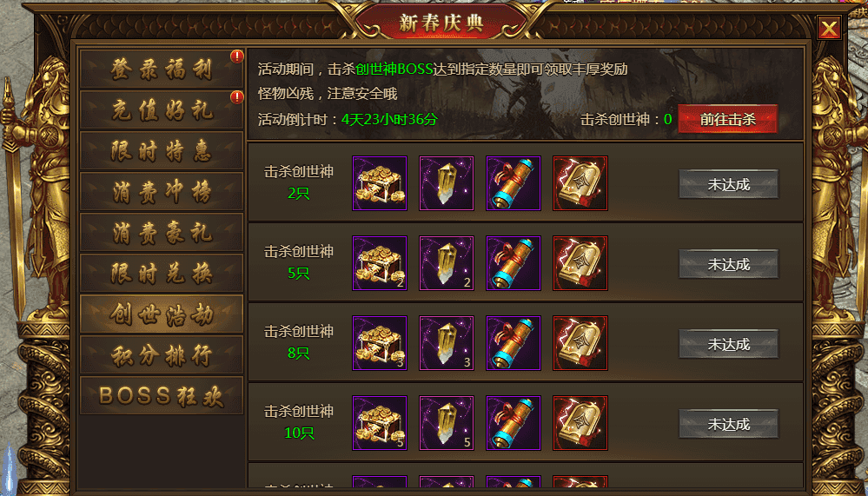Click the scroll reward in 8只 row

click(x=514, y=343)
